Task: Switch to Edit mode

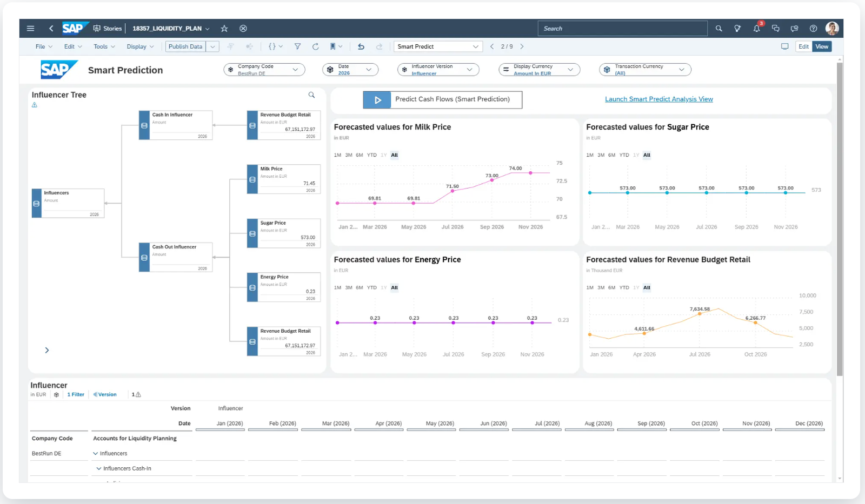Action: click(803, 46)
